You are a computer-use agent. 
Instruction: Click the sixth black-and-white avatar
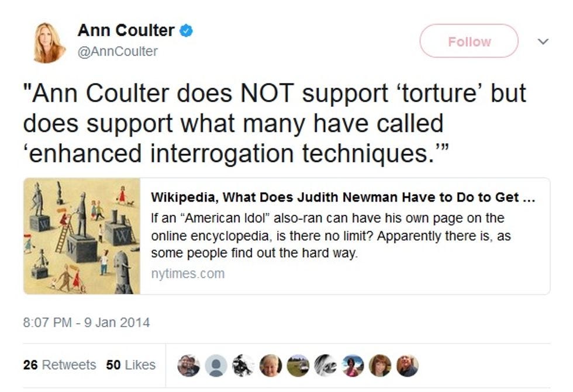pyautogui.click(x=326, y=365)
